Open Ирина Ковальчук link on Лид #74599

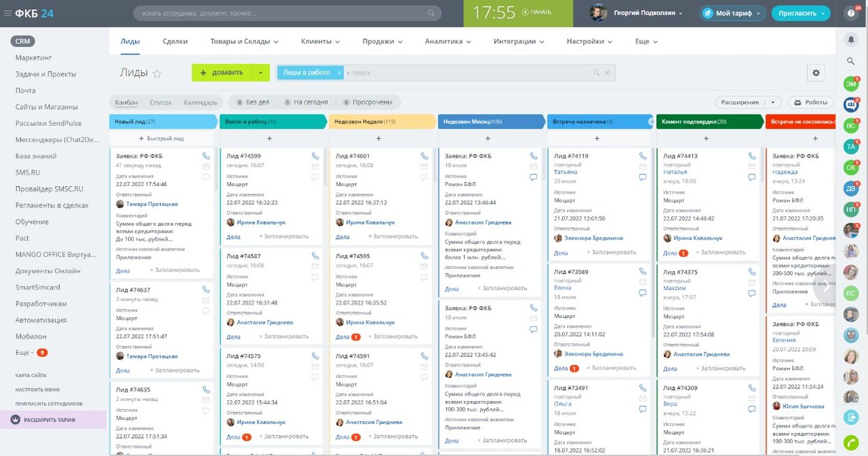click(261, 222)
